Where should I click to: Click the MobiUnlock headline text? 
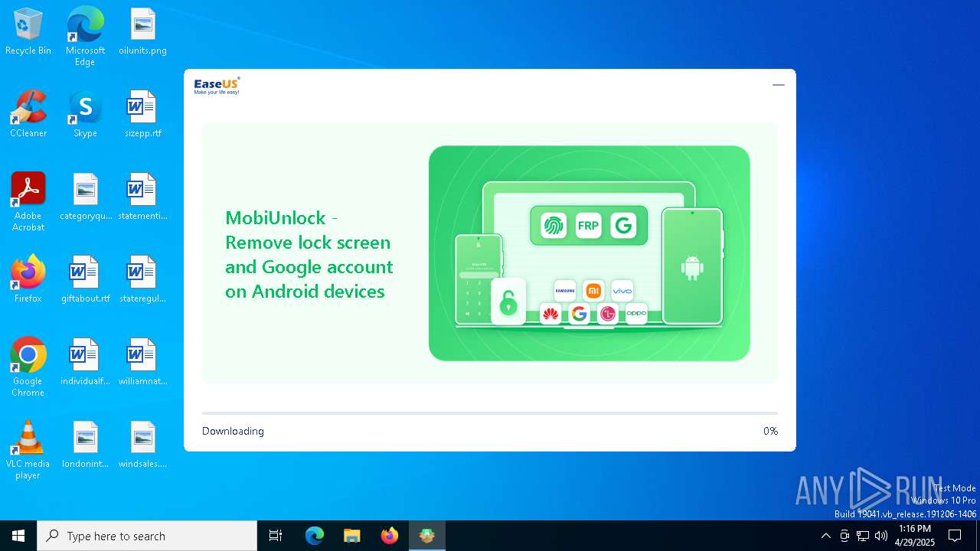tap(309, 254)
